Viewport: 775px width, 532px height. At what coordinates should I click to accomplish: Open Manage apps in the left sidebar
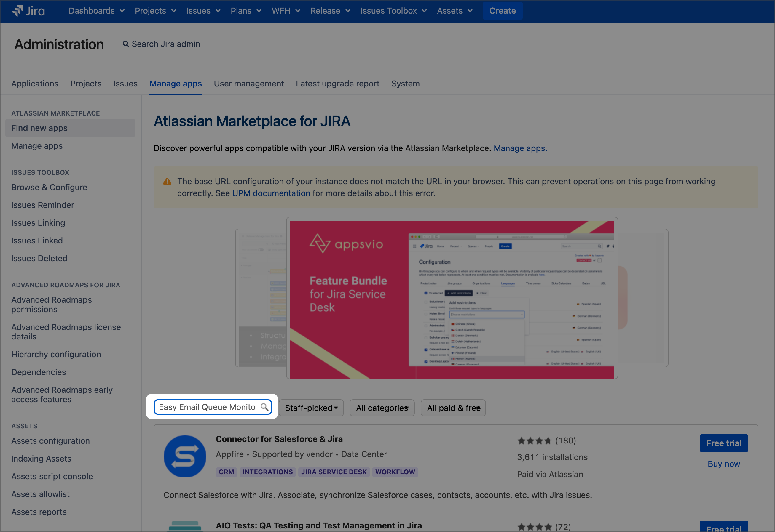pos(37,146)
